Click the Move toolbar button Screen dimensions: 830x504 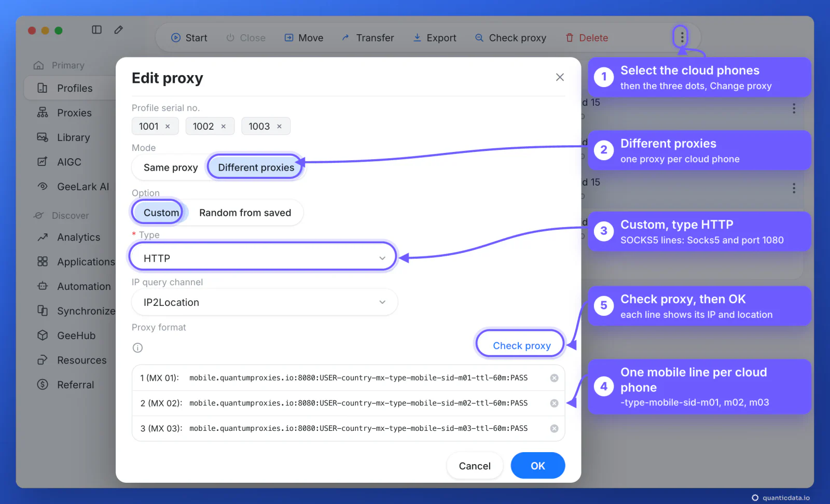point(304,38)
